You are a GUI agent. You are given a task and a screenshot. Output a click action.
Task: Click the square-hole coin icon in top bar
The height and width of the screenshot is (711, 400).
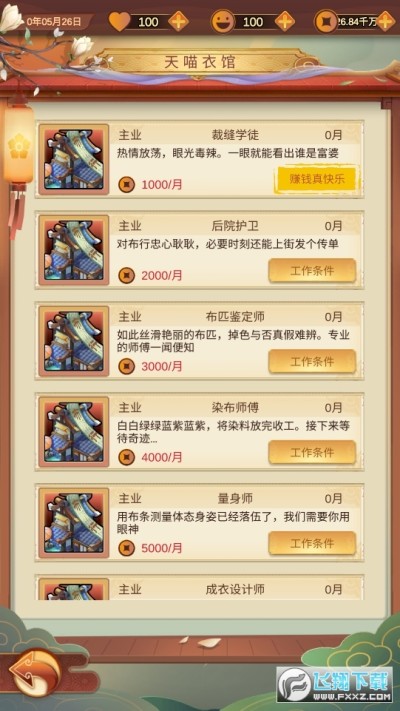point(326,21)
